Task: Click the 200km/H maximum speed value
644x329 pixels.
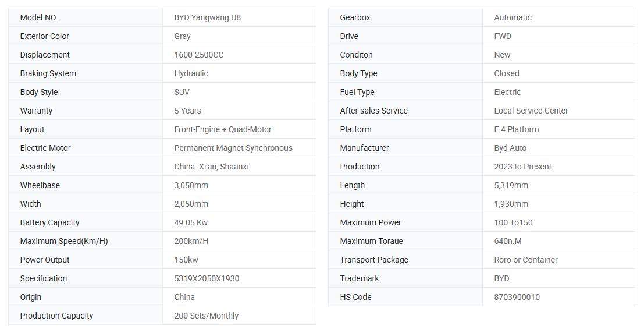Action: 191,241
